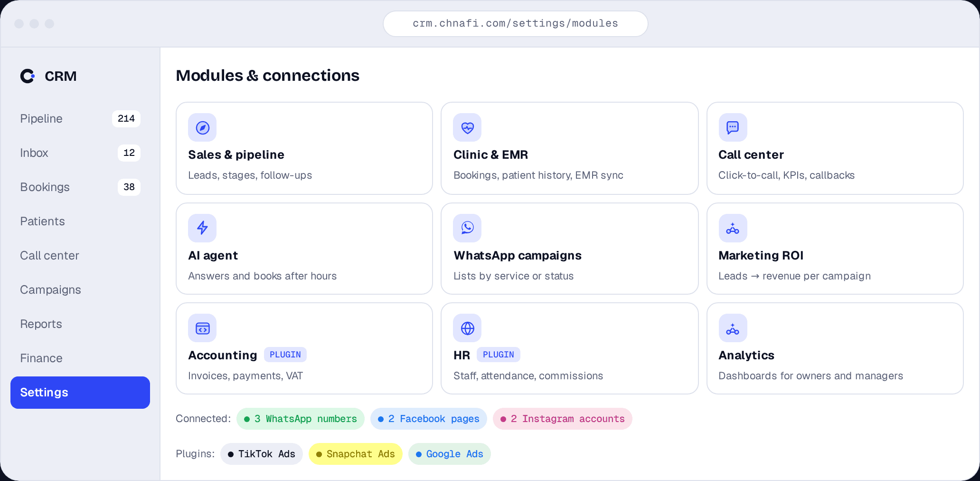Click the PLUGIN badge on Accounting

pyautogui.click(x=285, y=355)
